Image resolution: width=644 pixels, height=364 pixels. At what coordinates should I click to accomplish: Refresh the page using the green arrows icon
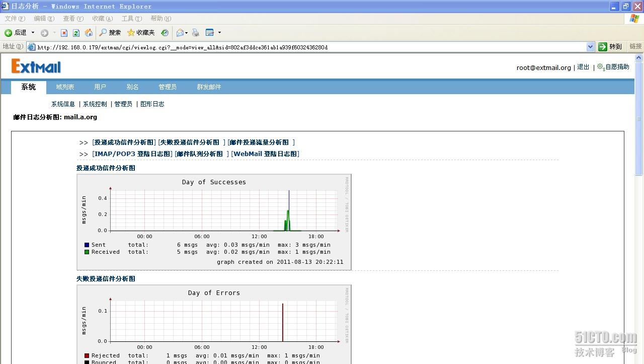pyautogui.click(x=76, y=33)
